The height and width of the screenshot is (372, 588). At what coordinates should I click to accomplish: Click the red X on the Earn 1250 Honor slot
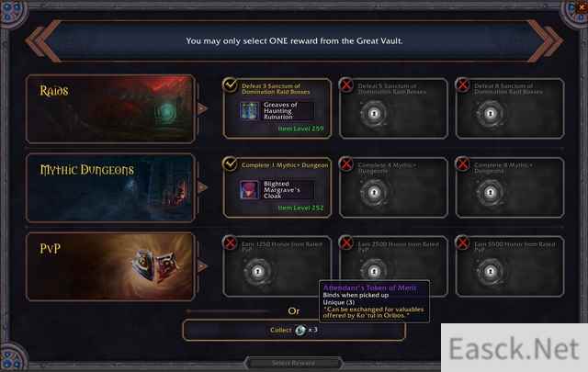tap(230, 243)
